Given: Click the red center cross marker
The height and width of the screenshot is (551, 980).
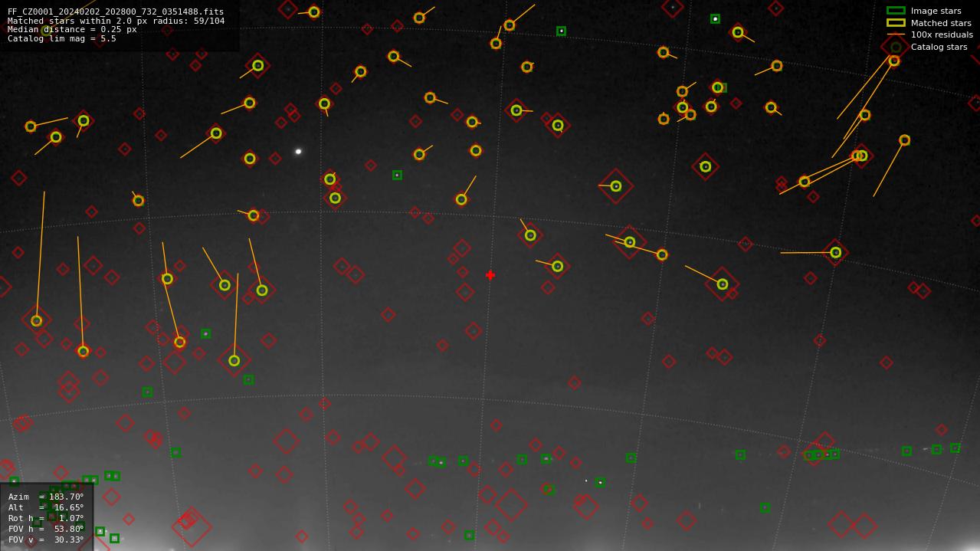Looking at the screenshot, I should click(490, 275).
